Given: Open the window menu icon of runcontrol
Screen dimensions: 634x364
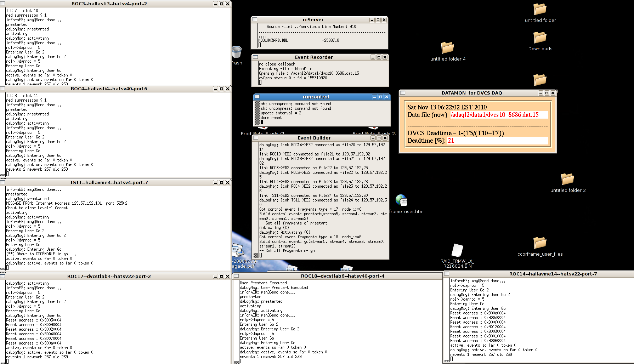Looking at the screenshot, I should (x=257, y=97).
